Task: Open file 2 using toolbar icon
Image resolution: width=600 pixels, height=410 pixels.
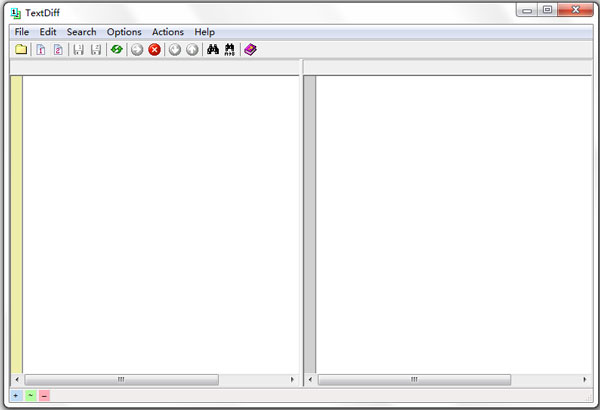Action: [x=58, y=50]
